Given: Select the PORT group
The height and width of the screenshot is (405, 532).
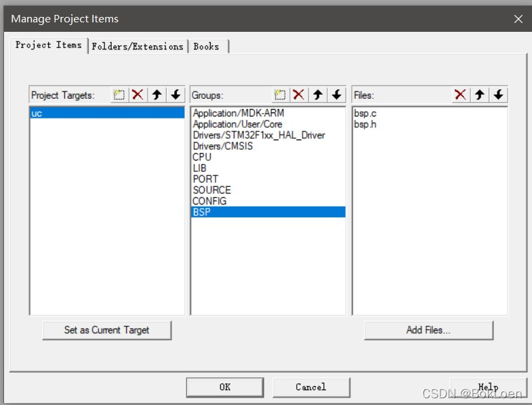Looking at the screenshot, I should point(268,179).
